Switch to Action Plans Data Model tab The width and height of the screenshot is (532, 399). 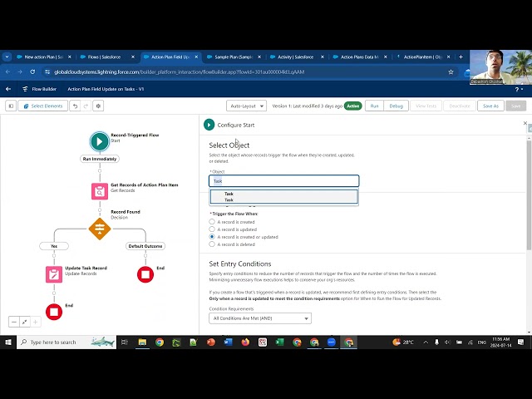(x=359, y=57)
